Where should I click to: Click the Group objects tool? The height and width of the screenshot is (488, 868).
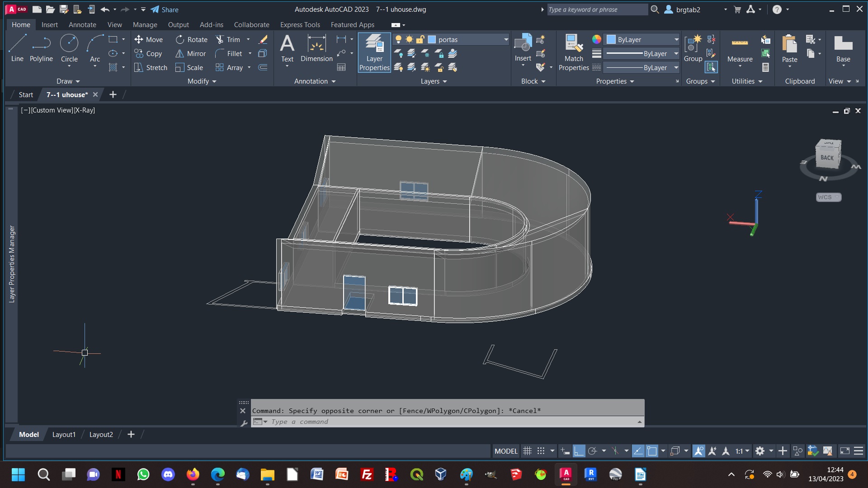coord(693,48)
